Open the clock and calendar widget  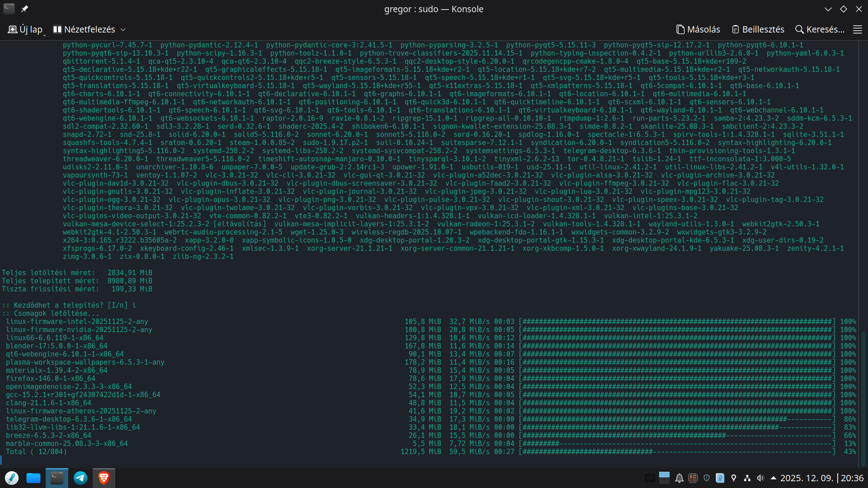click(821, 478)
